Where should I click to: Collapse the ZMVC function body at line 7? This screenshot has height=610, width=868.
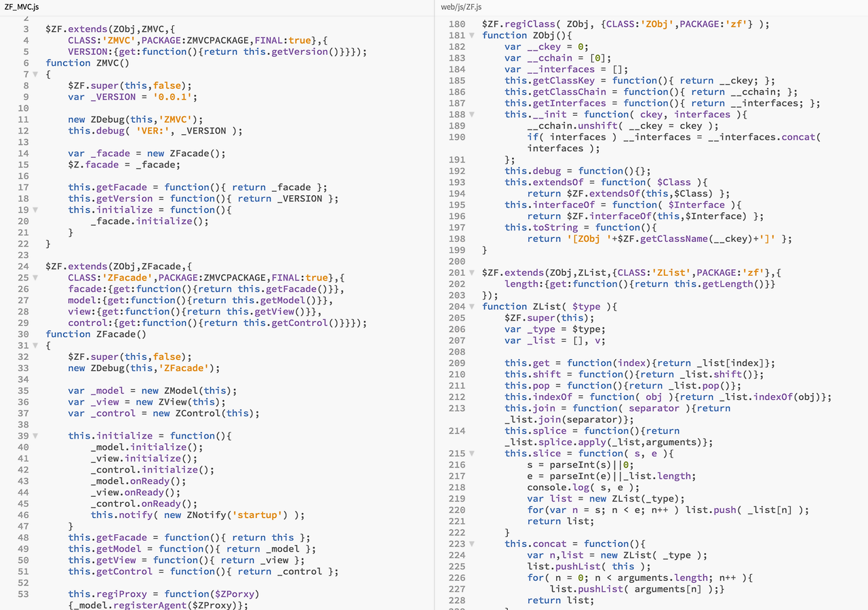pyautogui.click(x=36, y=74)
